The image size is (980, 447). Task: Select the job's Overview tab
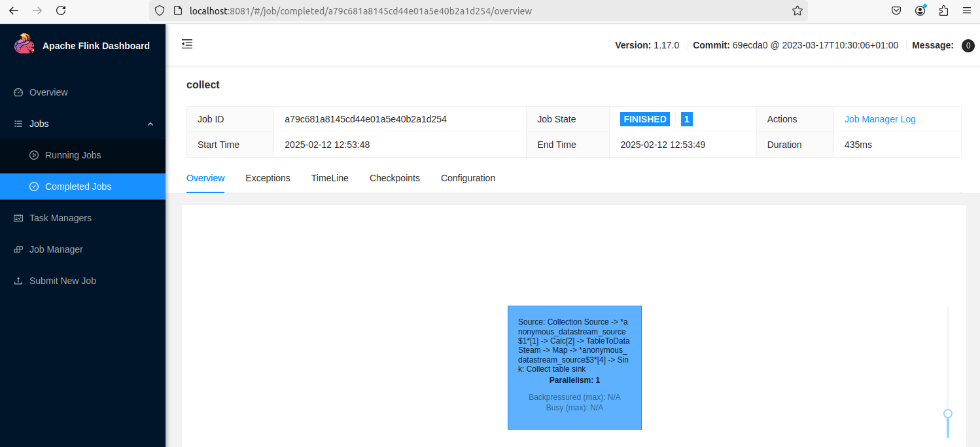coord(205,178)
